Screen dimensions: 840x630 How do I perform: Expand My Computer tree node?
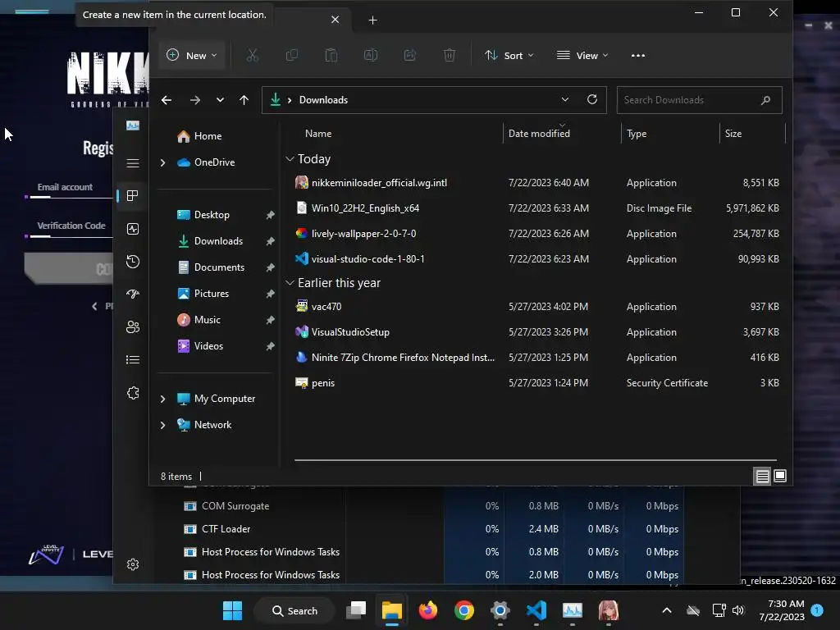pos(163,399)
